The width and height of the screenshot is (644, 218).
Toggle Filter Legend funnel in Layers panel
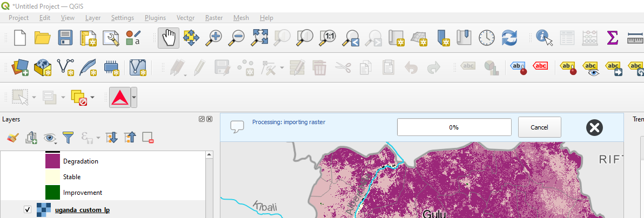coord(68,138)
